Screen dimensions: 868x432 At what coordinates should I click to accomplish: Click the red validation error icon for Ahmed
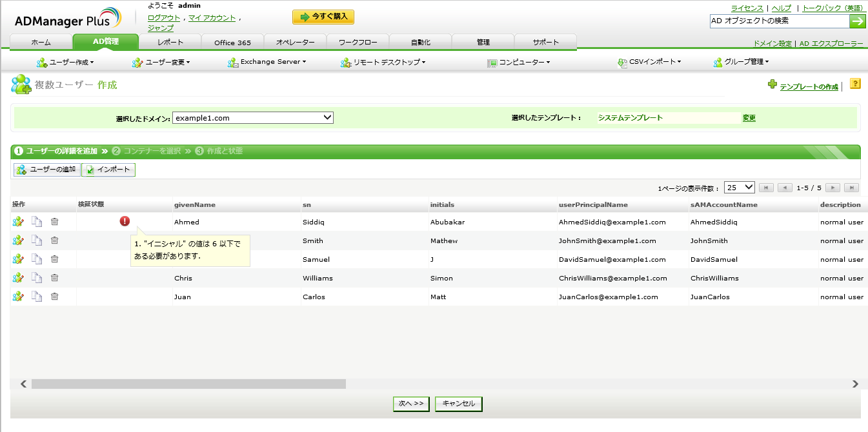pos(125,221)
